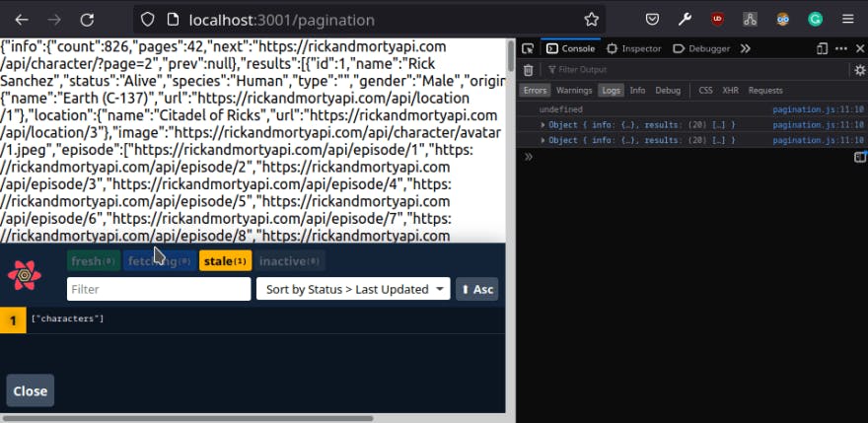The height and width of the screenshot is (423, 868).
Task: Toggle the Errors filter
Action: click(x=535, y=91)
